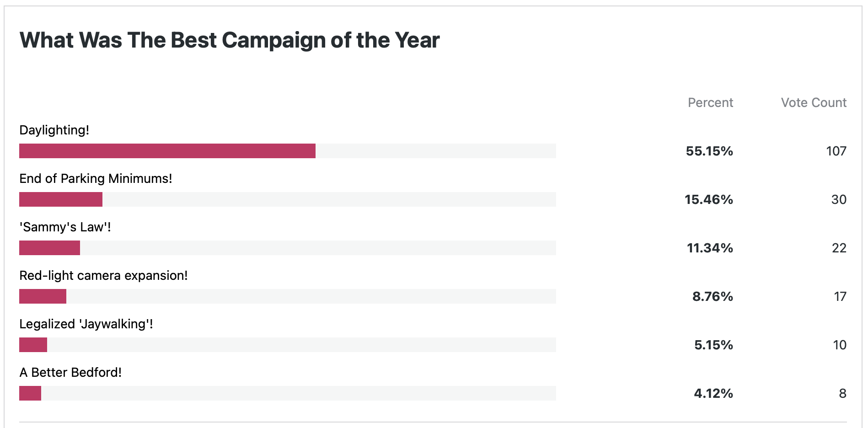
Task: Select the vote count of 22
Action: tap(839, 248)
